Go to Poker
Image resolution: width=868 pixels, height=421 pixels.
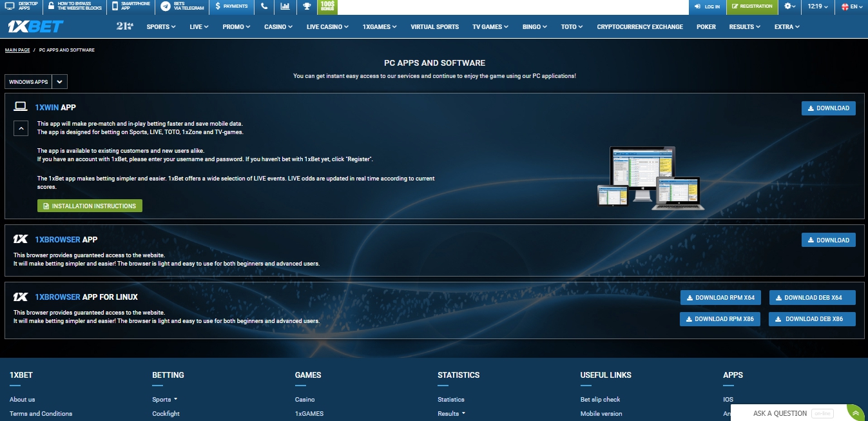[706, 27]
